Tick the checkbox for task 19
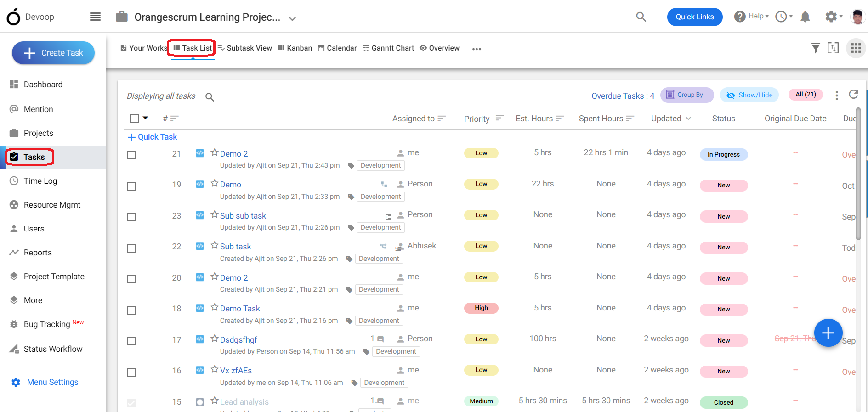 click(131, 186)
